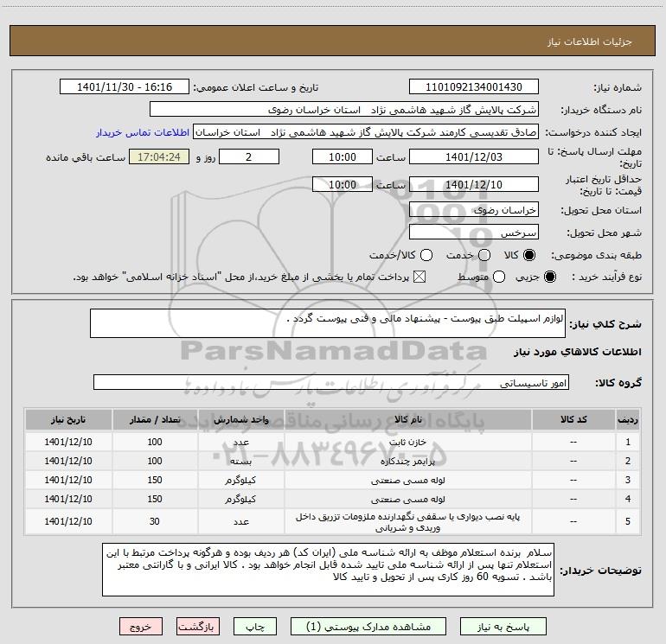Click the price validity hour field 10:00
The width and height of the screenshot is (666, 644).
coord(343,184)
